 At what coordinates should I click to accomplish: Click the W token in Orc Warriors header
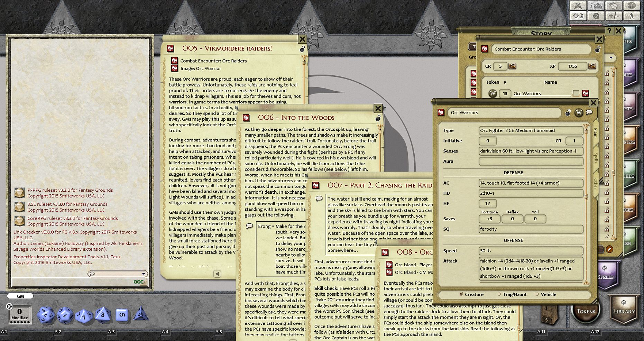pyautogui.click(x=579, y=113)
